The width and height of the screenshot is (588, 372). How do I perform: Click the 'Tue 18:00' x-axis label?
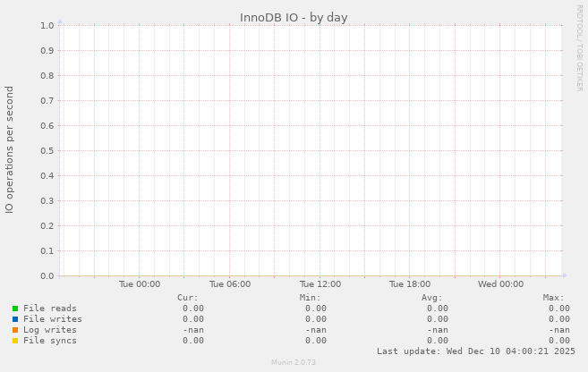point(410,284)
